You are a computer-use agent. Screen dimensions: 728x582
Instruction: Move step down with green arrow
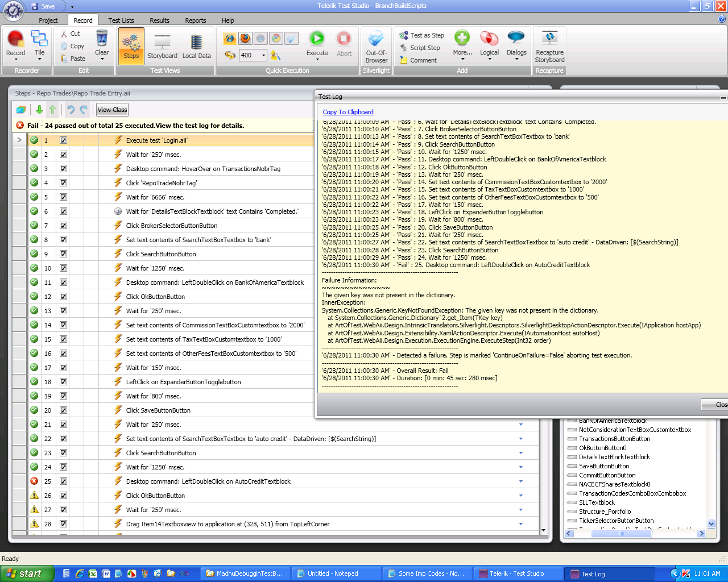point(39,110)
